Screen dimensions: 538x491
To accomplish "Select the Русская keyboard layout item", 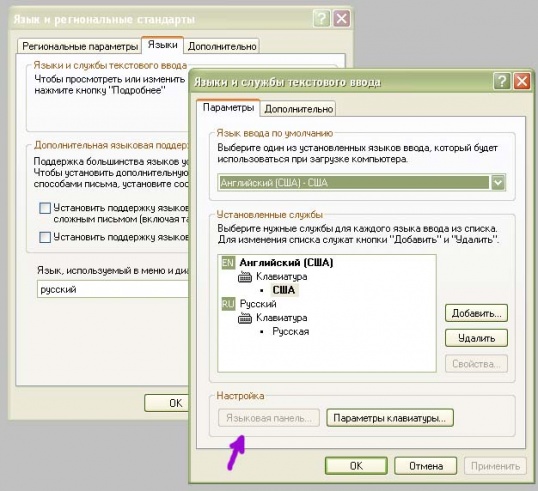I will [291, 332].
